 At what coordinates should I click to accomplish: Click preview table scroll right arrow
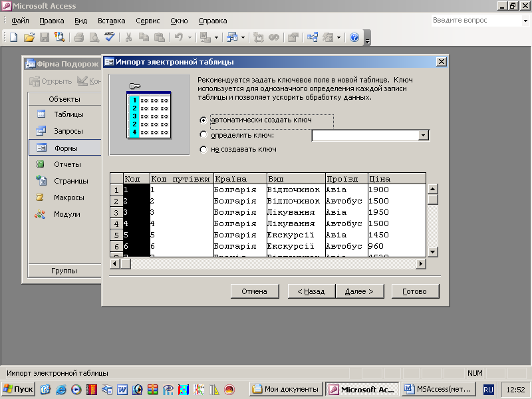point(421,263)
